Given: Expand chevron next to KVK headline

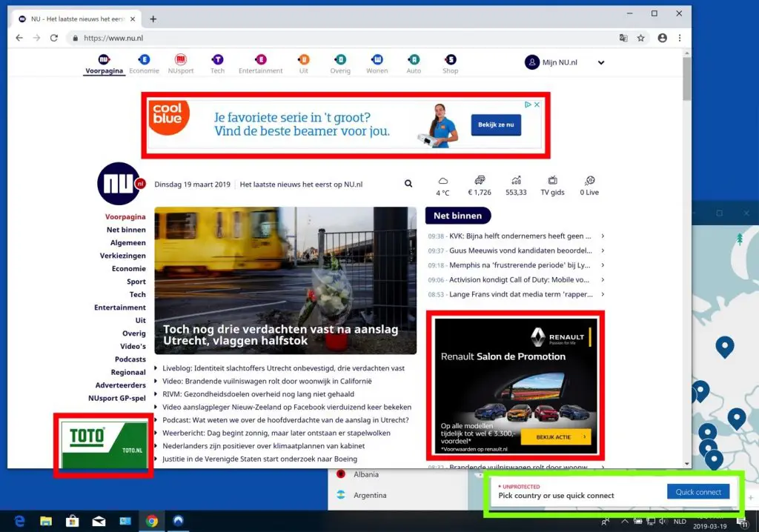Looking at the screenshot, I should point(603,236).
